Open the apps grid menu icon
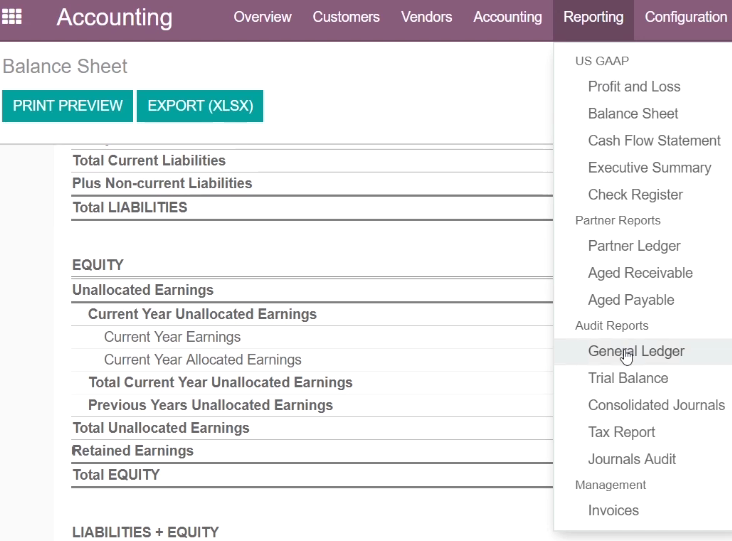Image resolution: width=732 pixels, height=541 pixels. pyautogui.click(x=12, y=17)
